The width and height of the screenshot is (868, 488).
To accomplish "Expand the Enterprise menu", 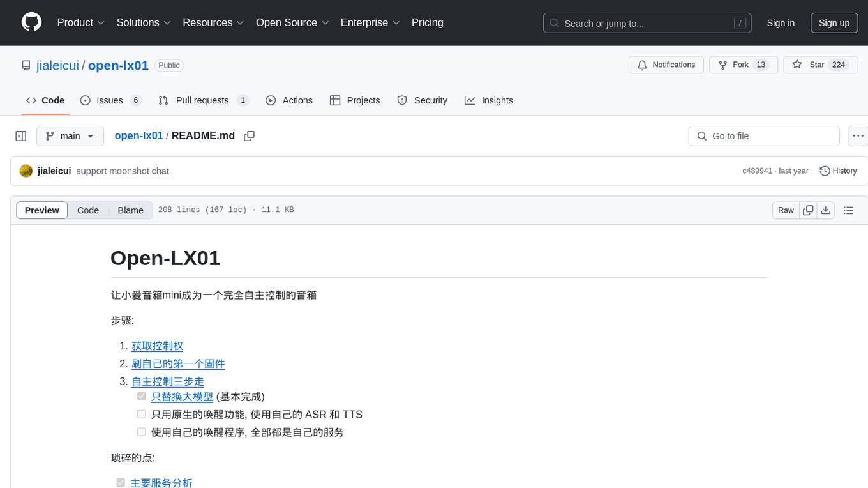I will pos(370,22).
